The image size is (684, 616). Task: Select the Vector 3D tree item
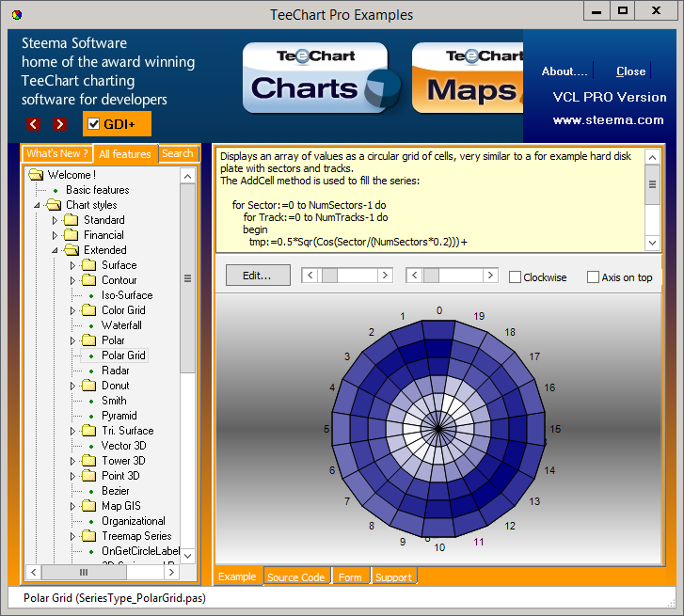pyautogui.click(x=124, y=446)
